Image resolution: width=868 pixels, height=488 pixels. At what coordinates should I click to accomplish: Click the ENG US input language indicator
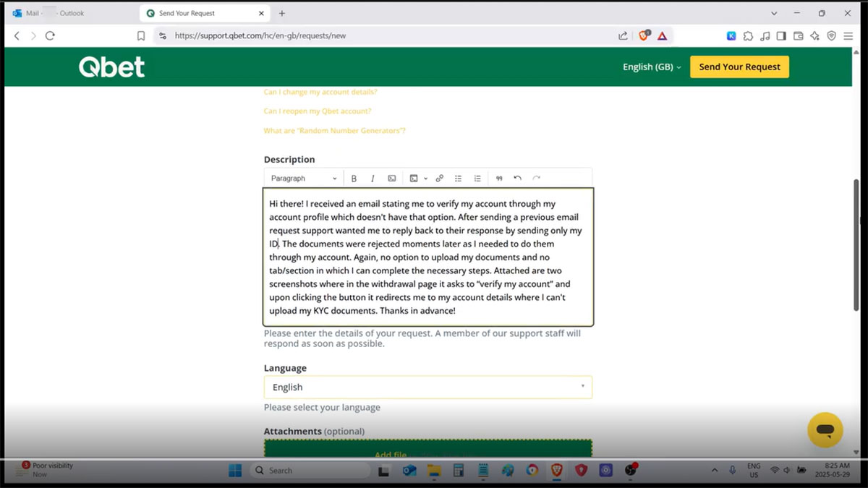click(x=754, y=470)
